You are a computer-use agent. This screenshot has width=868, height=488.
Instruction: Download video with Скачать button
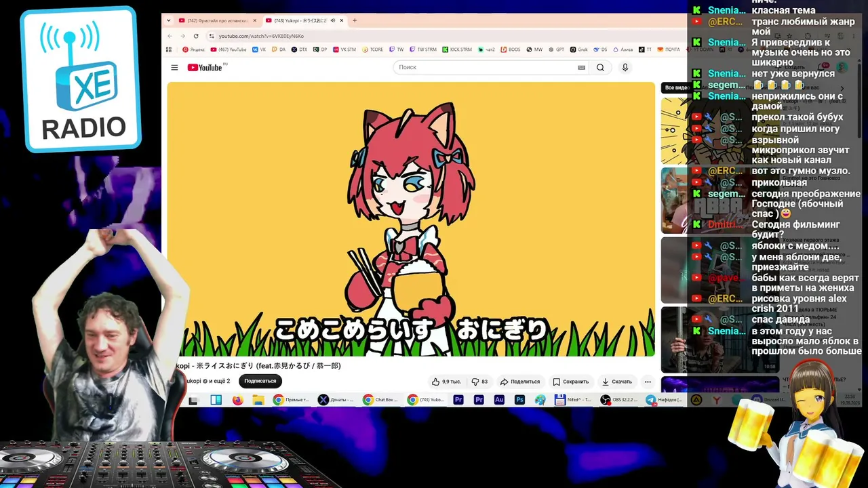(x=616, y=382)
